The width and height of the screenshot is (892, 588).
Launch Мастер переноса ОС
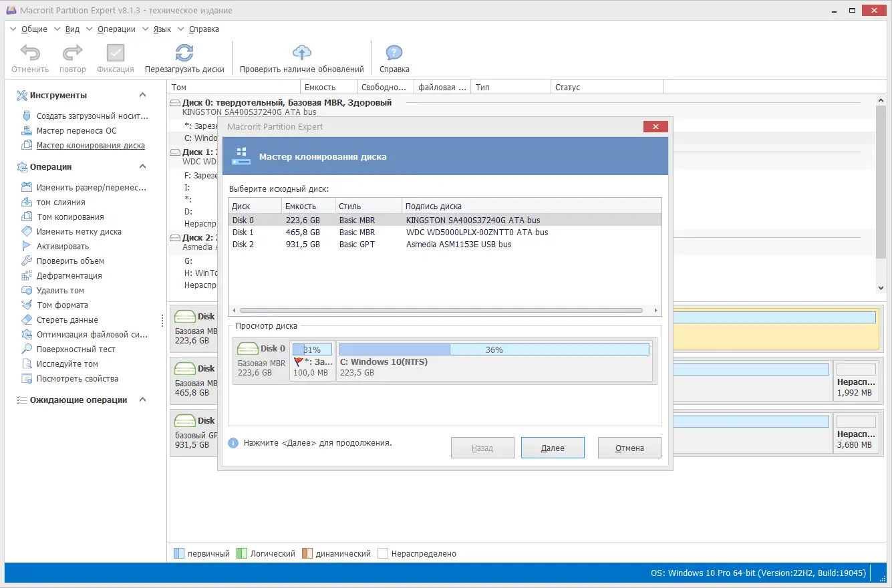pos(69,131)
